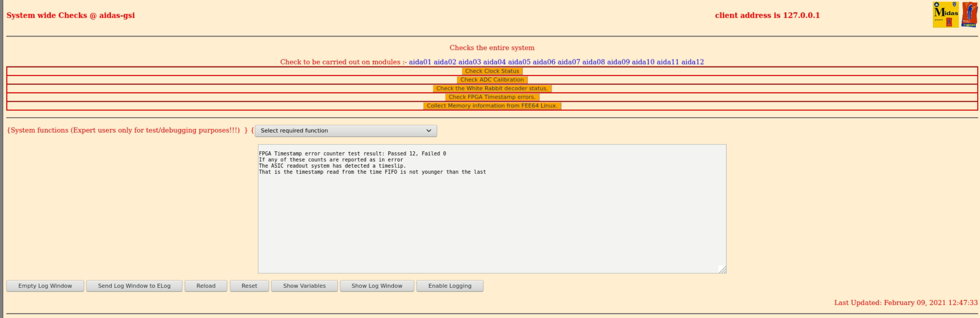Open the aida12 module link

692,62
